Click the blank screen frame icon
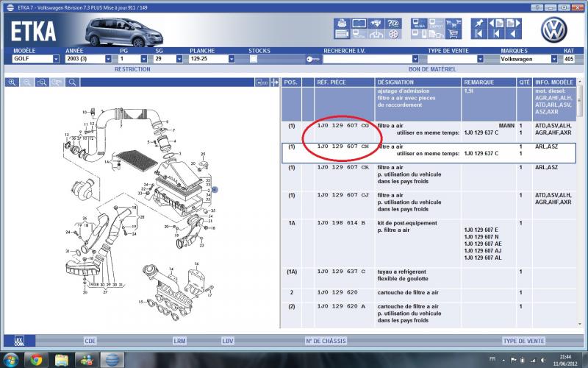This screenshot has height=368, width=588. pyautogui.click(x=359, y=24)
